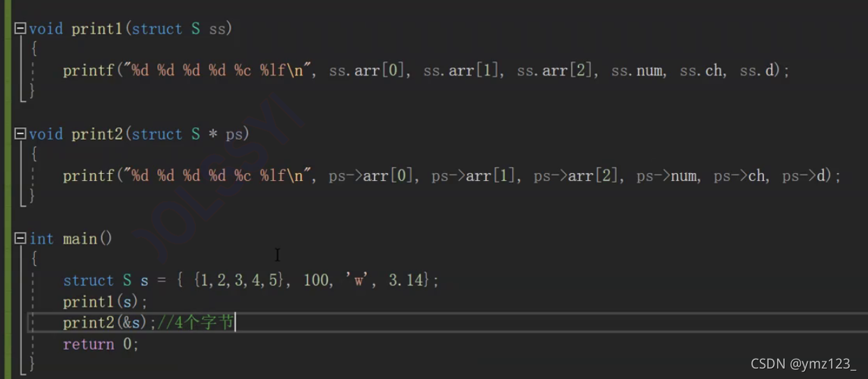
Task: Click the 'return 0;' statement
Action: [101, 344]
